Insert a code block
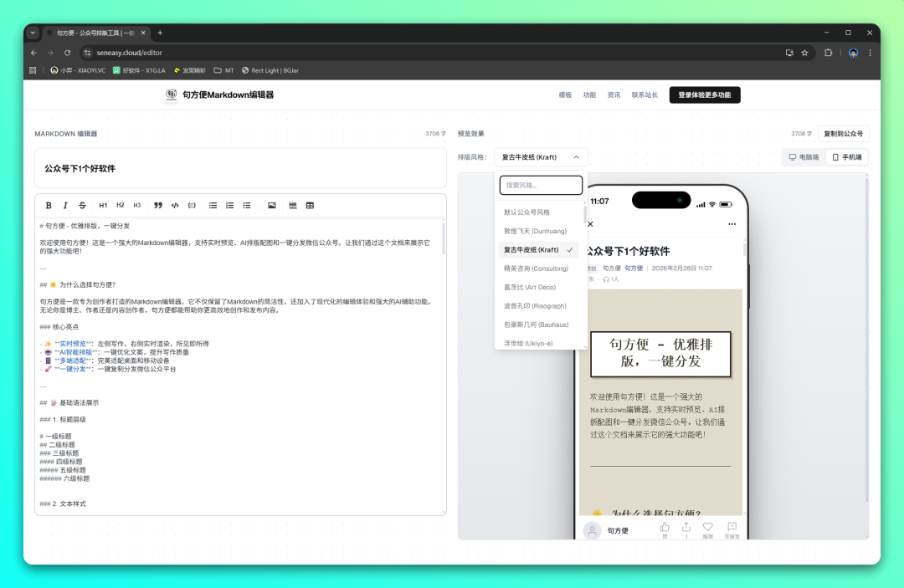904x588 pixels. (192, 206)
